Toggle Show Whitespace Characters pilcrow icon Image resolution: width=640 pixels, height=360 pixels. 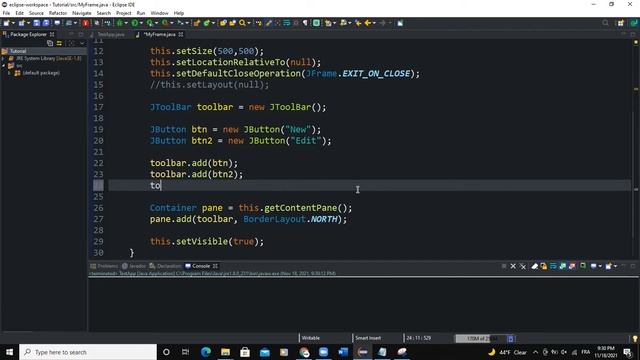pyautogui.click(x=305, y=23)
